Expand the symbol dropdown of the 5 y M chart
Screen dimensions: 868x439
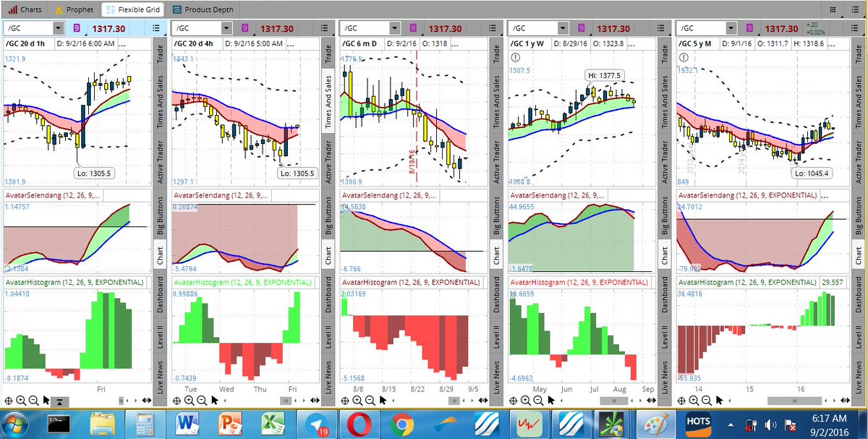[731, 28]
